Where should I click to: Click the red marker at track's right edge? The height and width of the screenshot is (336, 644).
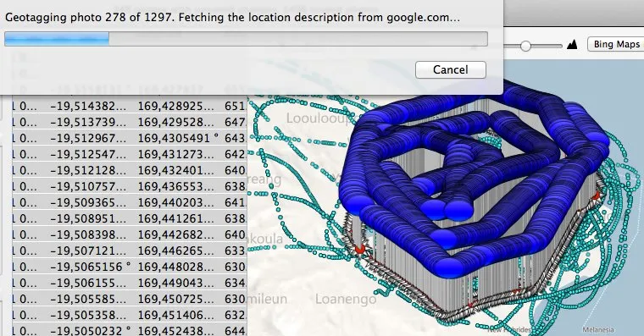coord(597,196)
